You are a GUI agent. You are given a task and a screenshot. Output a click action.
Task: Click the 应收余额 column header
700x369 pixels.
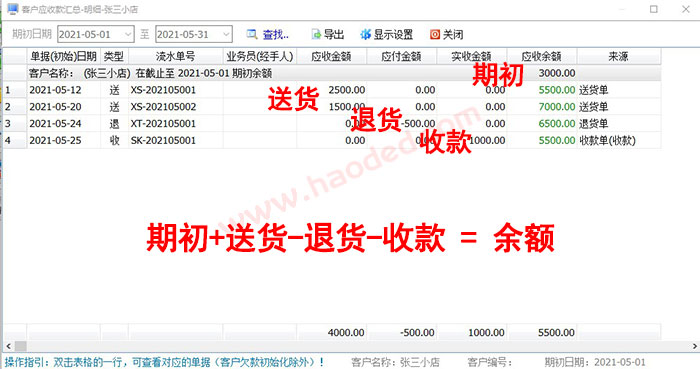(x=542, y=56)
